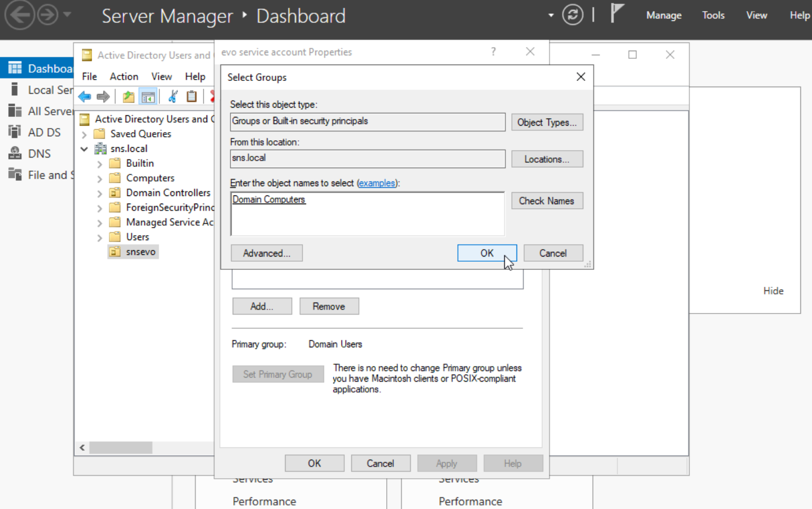Open the View menu in AD Users
Screen dimensions: 812x509
click(162, 76)
